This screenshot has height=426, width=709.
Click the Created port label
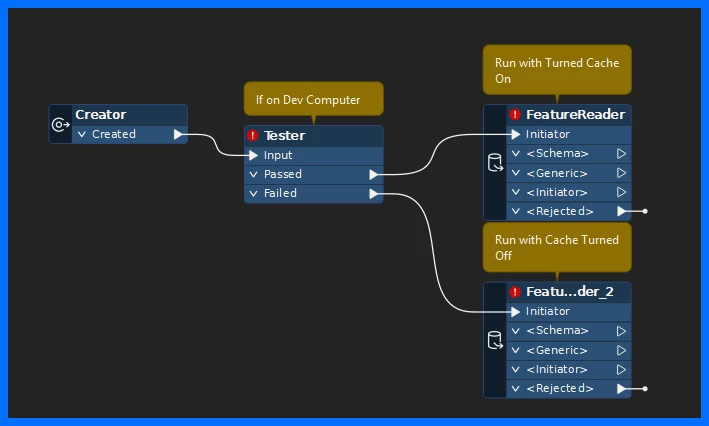(113, 134)
